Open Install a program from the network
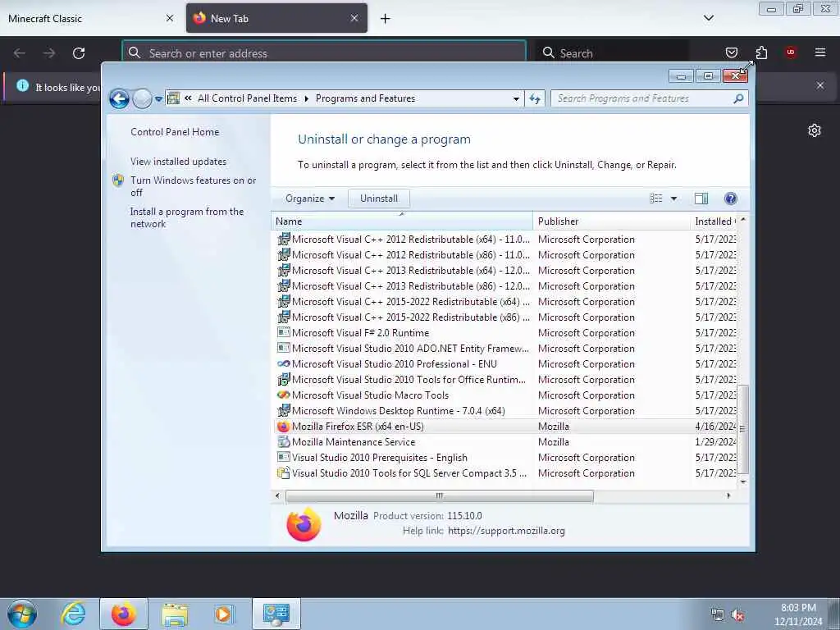840x630 pixels. pyautogui.click(x=187, y=217)
